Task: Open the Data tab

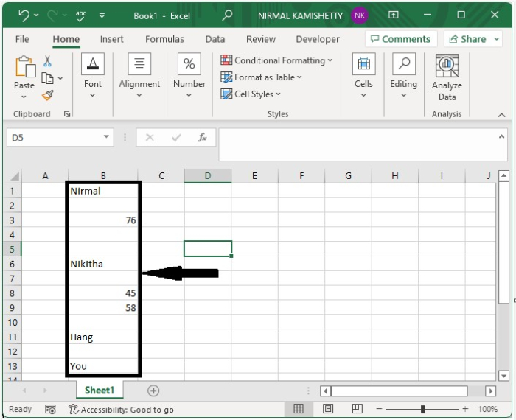Action: [215, 39]
